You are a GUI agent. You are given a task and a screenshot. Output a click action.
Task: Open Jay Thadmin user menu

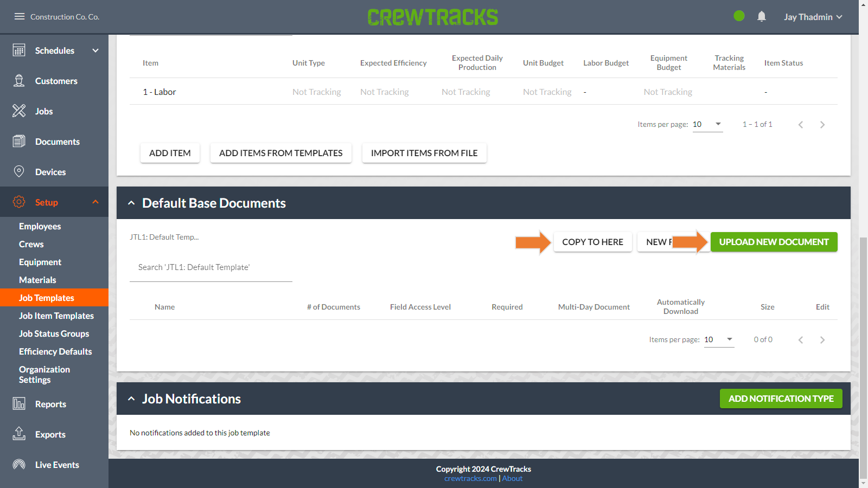point(813,17)
